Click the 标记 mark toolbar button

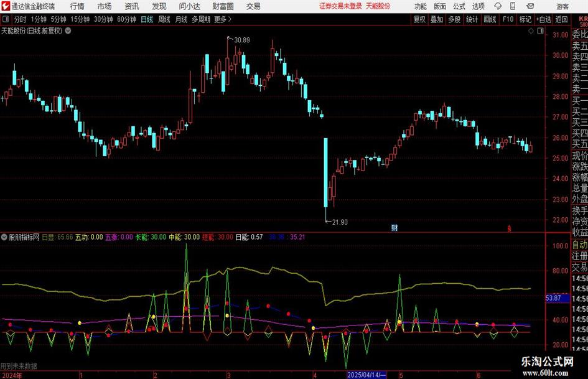525,19
